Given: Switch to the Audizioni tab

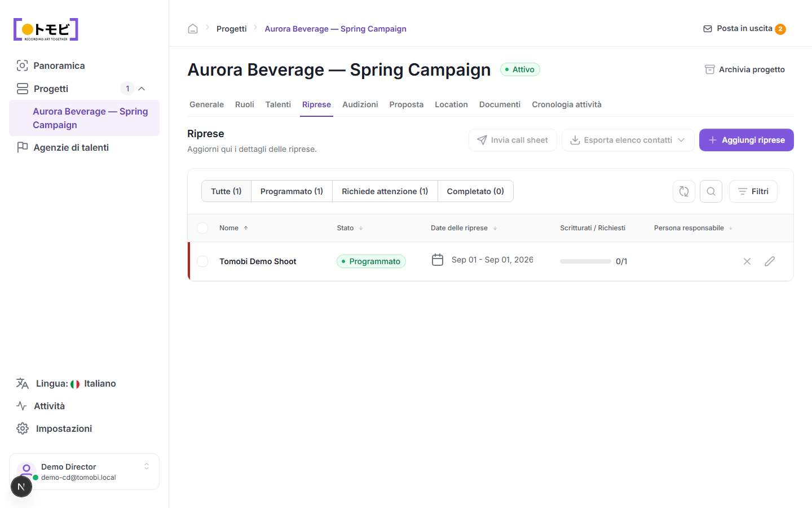Looking at the screenshot, I should pos(360,104).
